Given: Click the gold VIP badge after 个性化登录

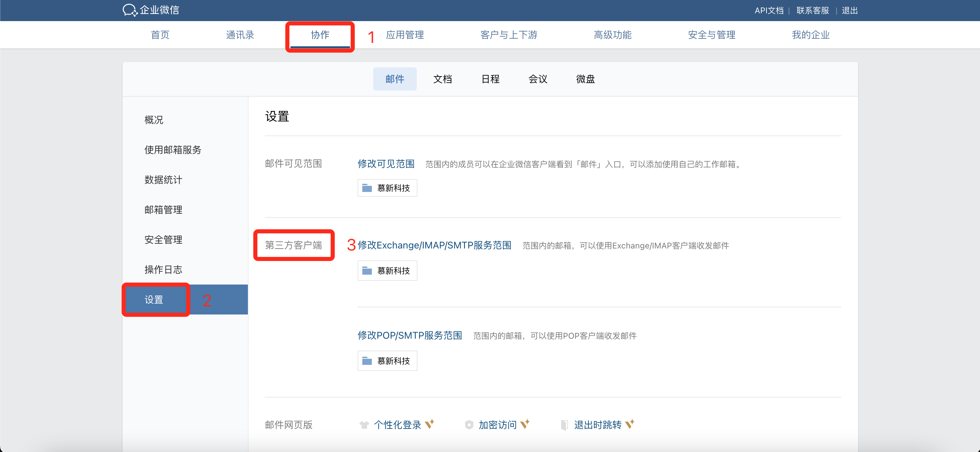Looking at the screenshot, I should 429,423.
